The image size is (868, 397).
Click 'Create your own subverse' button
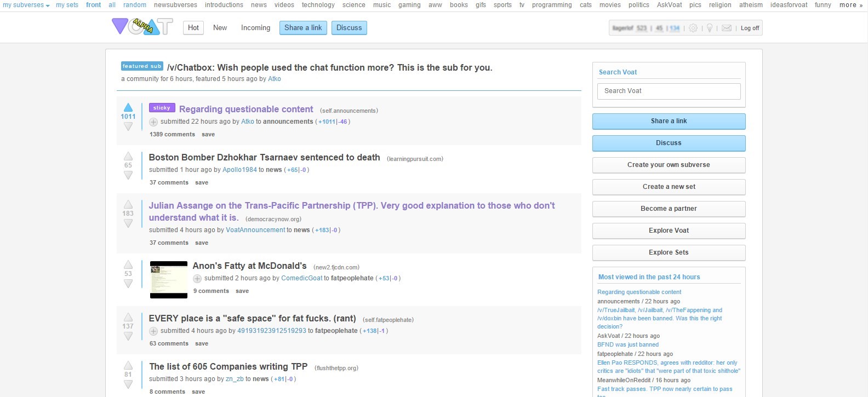tap(669, 165)
